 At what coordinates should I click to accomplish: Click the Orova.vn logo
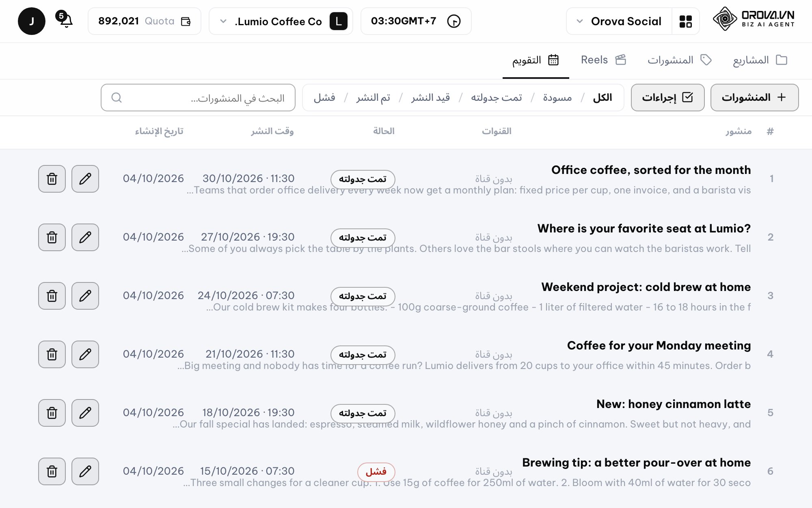pyautogui.click(x=754, y=19)
